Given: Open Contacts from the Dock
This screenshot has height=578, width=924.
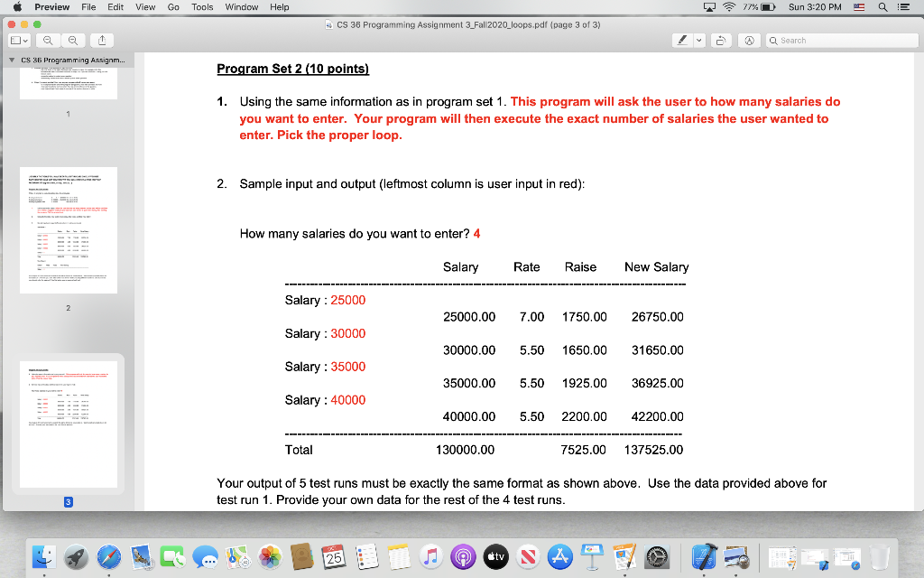Looking at the screenshot, I should pos(301,556).
